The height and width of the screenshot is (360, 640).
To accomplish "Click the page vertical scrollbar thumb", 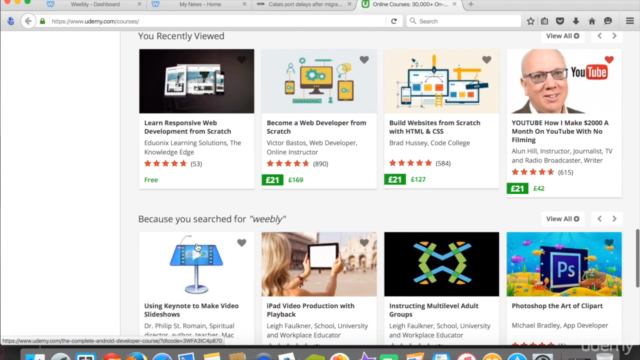I will 637,258.
